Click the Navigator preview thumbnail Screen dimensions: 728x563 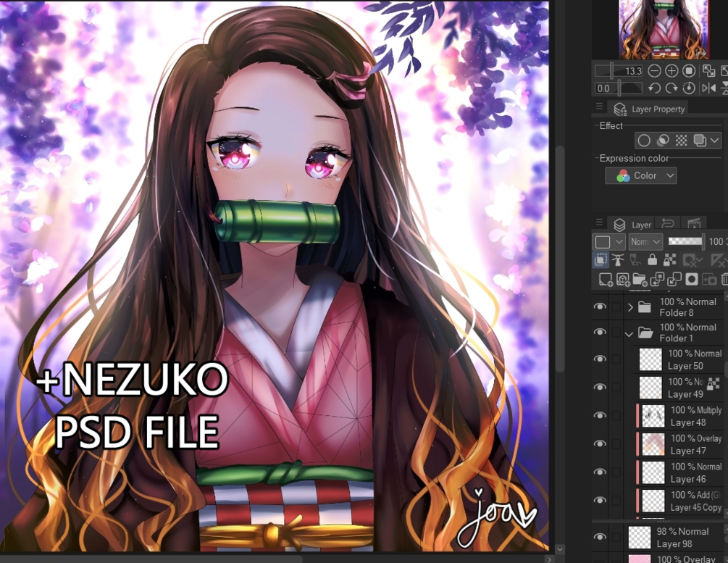(x=664, y=29)
